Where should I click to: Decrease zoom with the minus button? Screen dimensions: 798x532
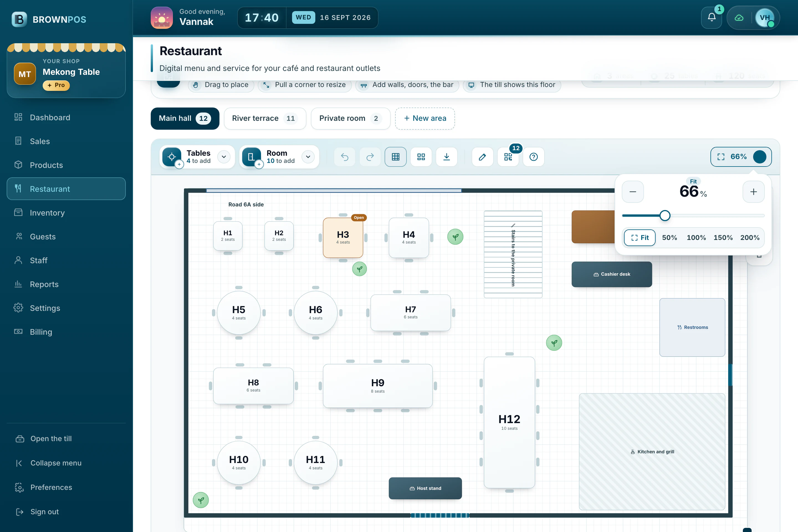[633, 192]
